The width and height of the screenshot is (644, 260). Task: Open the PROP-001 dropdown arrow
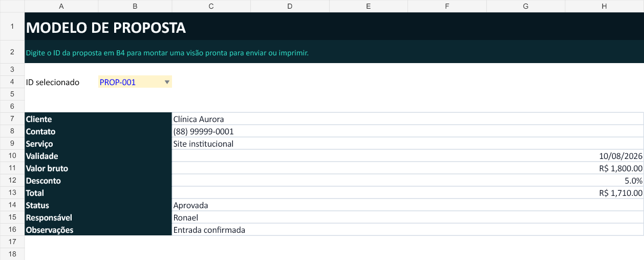pos(167,82)
